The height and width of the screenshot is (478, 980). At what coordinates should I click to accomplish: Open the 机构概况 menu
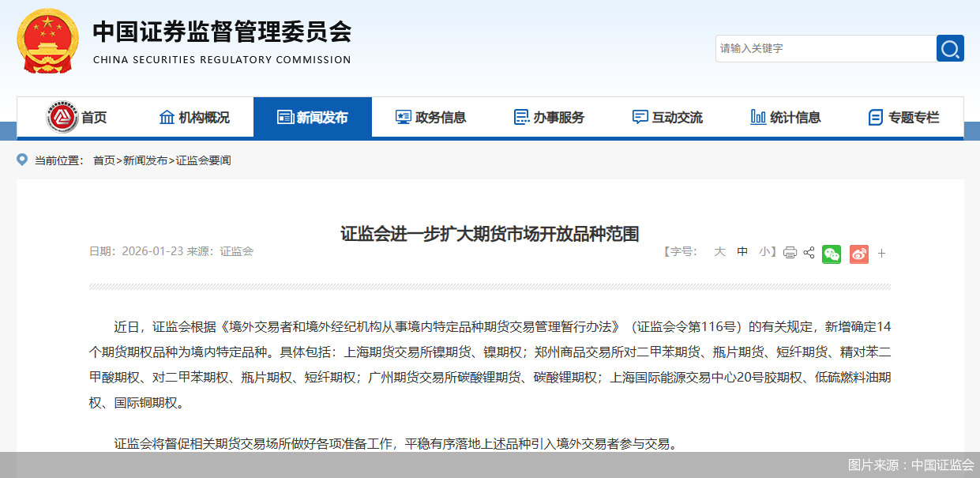(x=195, y=116)
